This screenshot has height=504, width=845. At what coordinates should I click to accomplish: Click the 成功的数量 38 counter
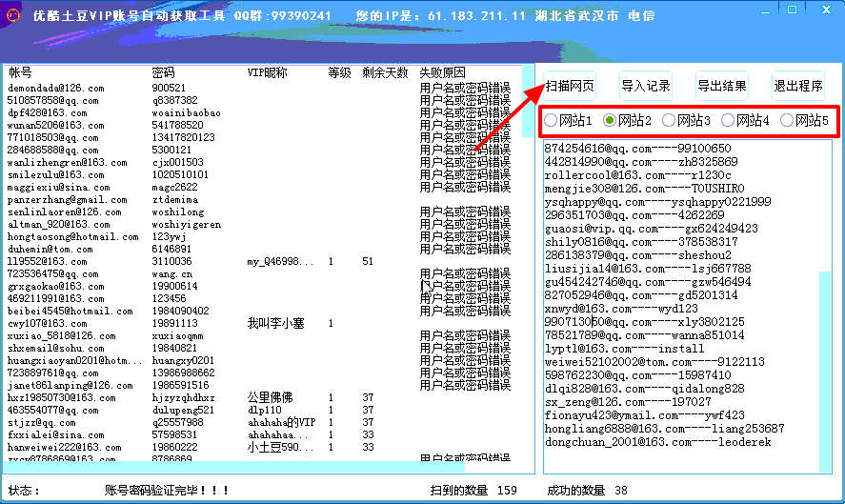click(587, 491)
